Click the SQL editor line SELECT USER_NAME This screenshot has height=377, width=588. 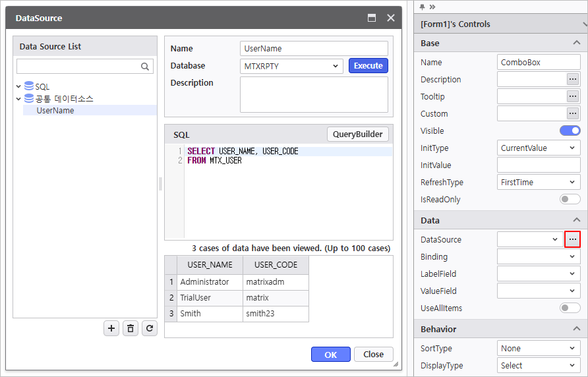click(288, 151)
